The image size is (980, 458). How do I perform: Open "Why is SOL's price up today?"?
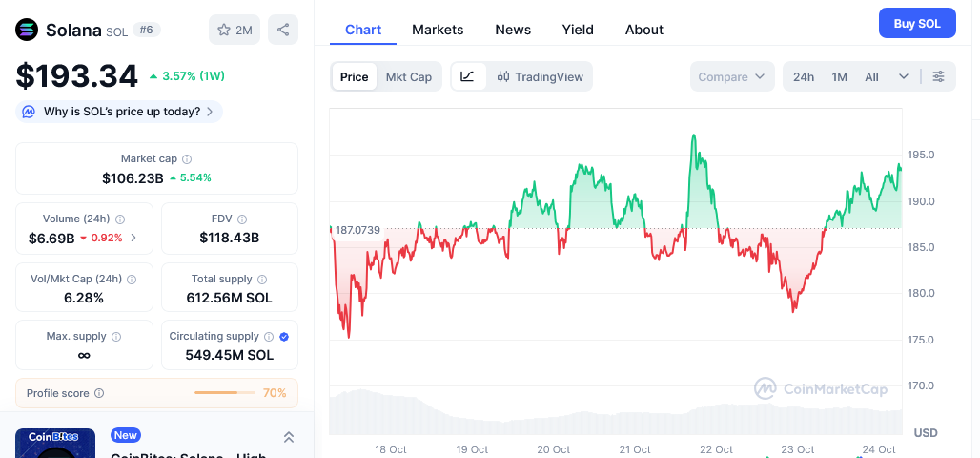click(x=119, y=112)
